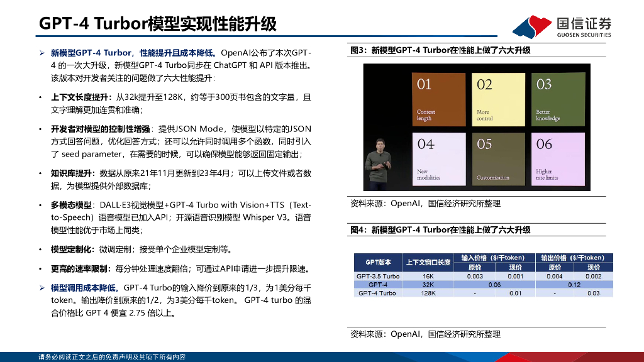Click the slide title GPT-4 Turbor模型实现性能升级
The height and width of the screenshot is (362, 644).
(157, 23)
